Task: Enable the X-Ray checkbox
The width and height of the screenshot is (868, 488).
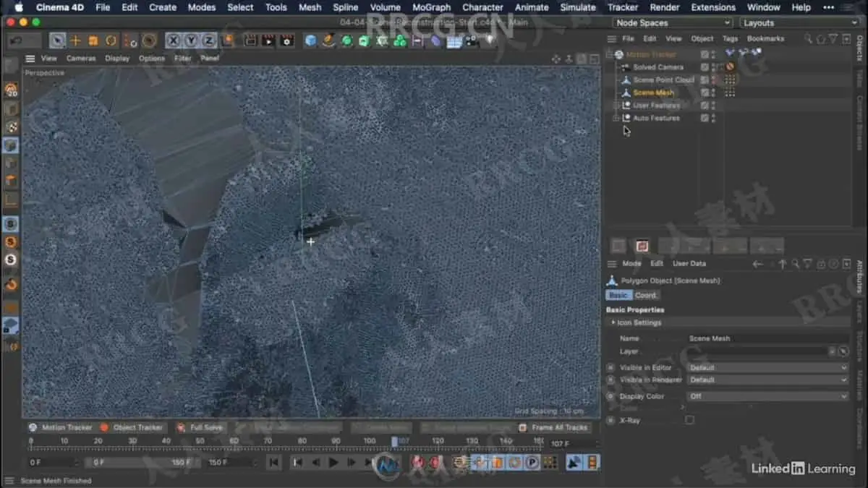Action: [689, 420]
